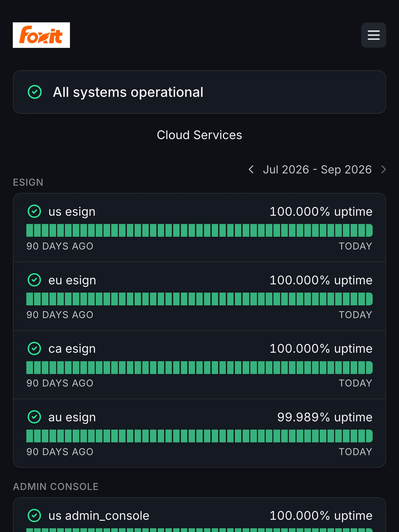Click the ESIGN section label

28,182
